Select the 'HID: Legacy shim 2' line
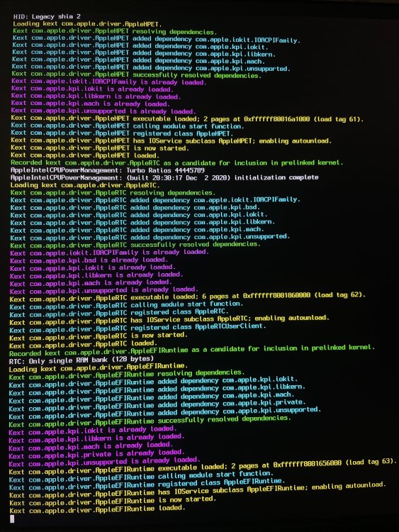 [47, 16]
